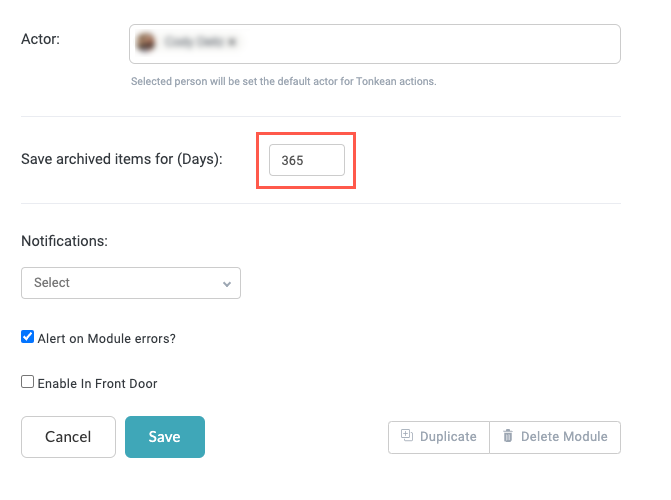Viewport: 671px width, 500px height.
Task: Check the Enable In Front Door checkbox
Action: tap(28, 382)
